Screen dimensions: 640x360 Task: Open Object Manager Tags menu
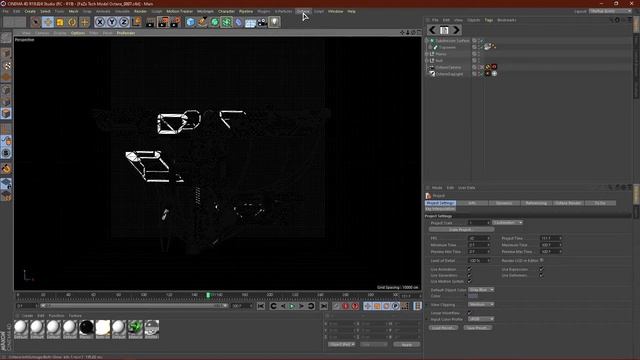tap(489, 20)
